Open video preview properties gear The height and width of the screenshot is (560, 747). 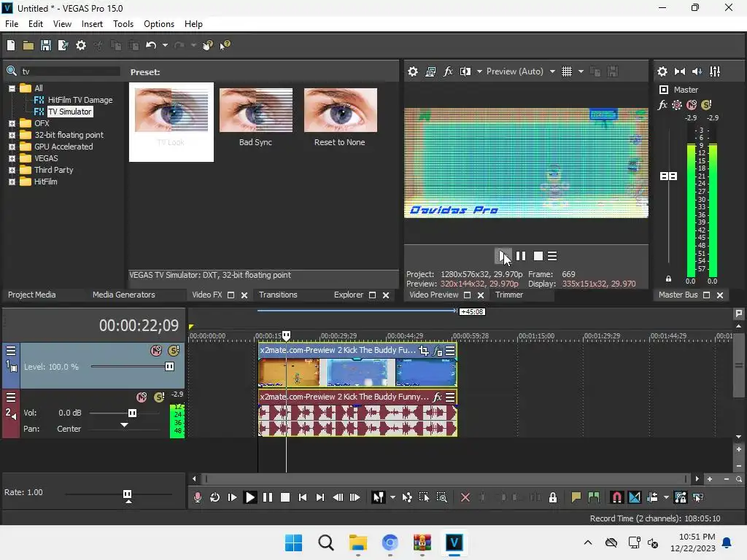click(413, 71)
